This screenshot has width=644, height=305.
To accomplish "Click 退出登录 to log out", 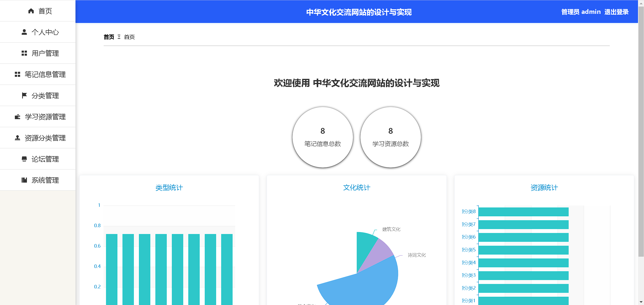I will click(616, 12).
